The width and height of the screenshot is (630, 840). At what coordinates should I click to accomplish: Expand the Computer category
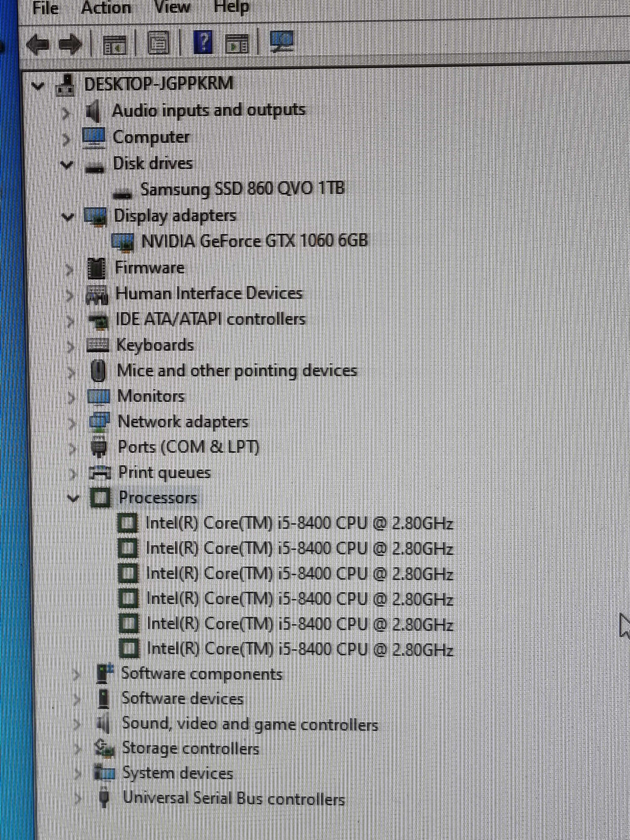[66, 139]
